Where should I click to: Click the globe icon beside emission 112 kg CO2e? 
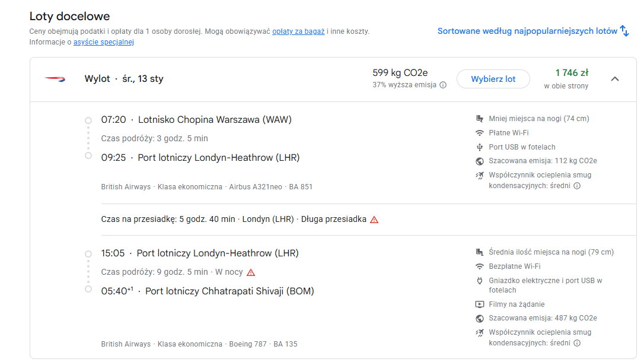[x=479, y=161]
